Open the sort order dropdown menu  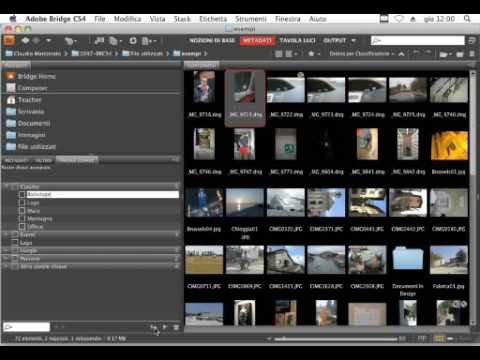pyautogui.click(x=362, y=54)
